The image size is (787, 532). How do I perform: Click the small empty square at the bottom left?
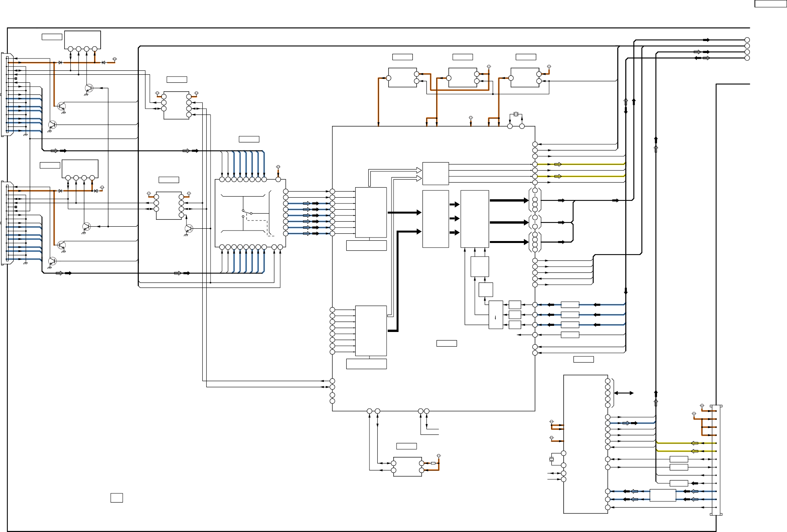pos(116,498)
